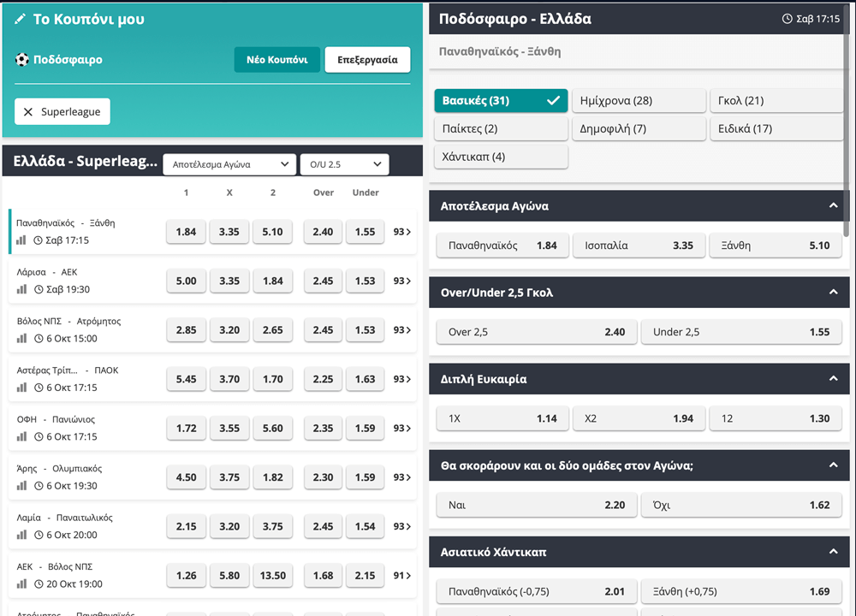
Task: Click the Νέο Κουπόνι button
Action: pos(276,60)
